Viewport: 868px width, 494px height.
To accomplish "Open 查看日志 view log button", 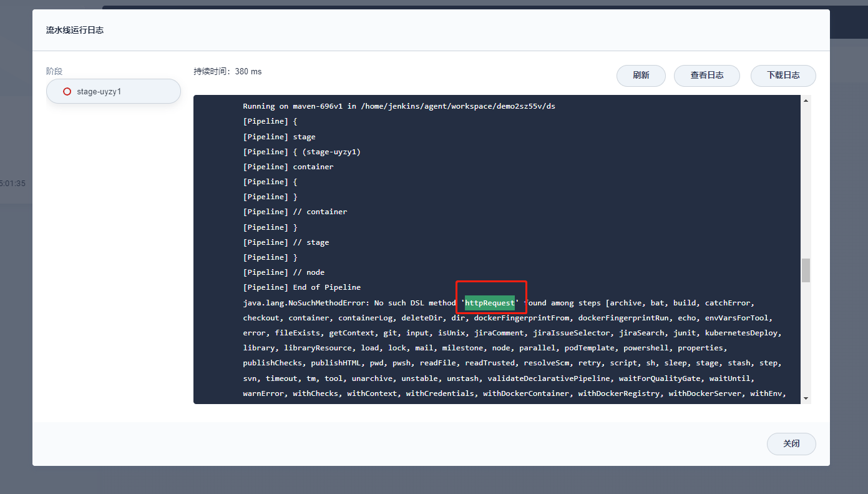I will tap(707, 76).
